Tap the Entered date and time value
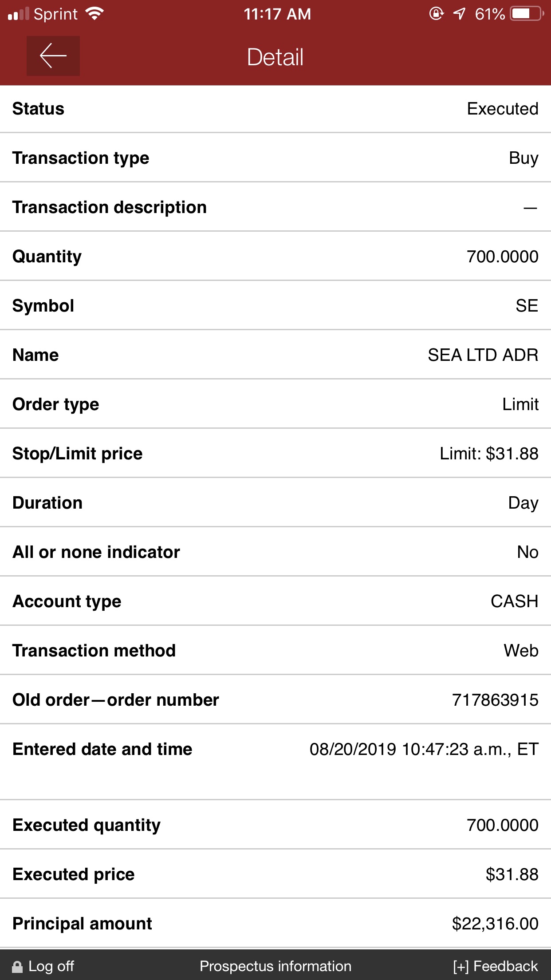This screenshot has width=551, height=980. point(424,749)
